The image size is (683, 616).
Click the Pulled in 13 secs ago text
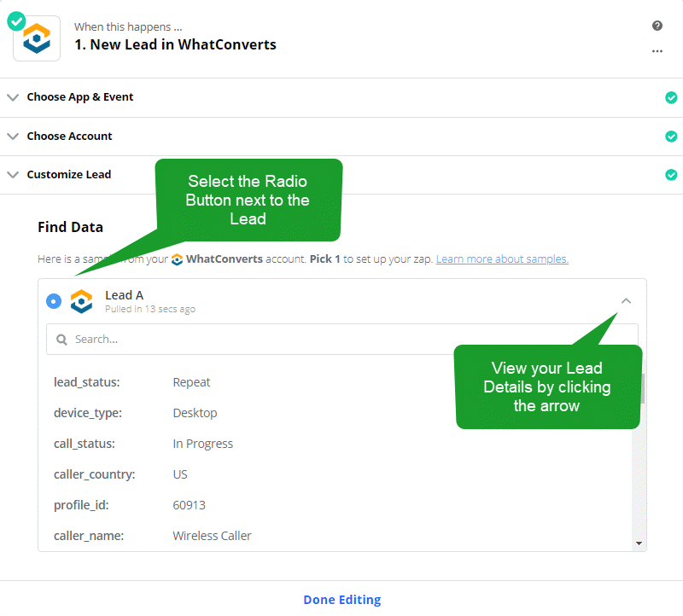coord(150,309)
